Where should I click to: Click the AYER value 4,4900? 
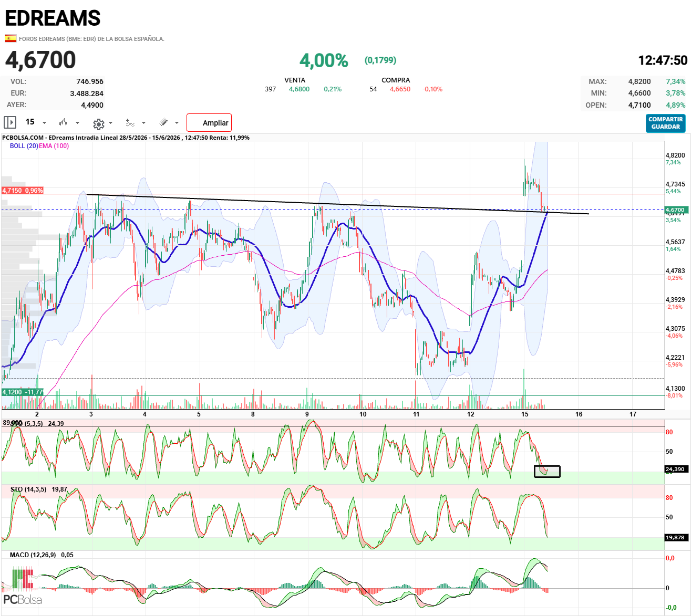92,105
